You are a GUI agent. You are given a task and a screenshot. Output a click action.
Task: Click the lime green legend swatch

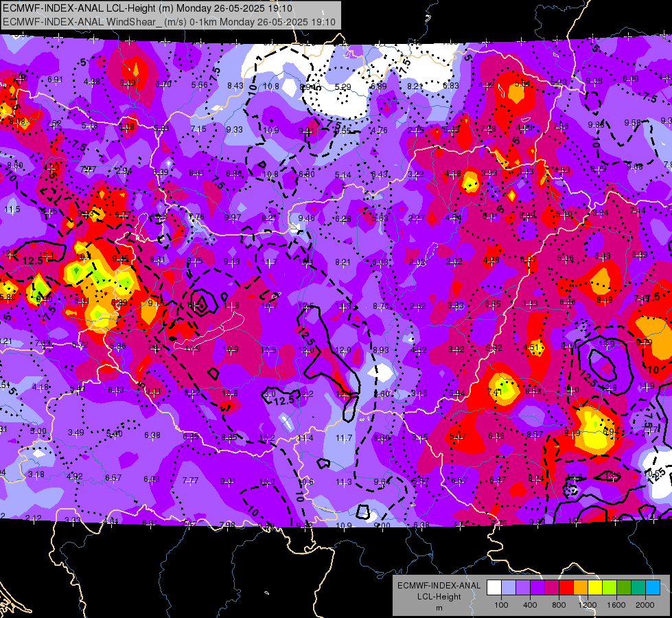tap(609, 588)
